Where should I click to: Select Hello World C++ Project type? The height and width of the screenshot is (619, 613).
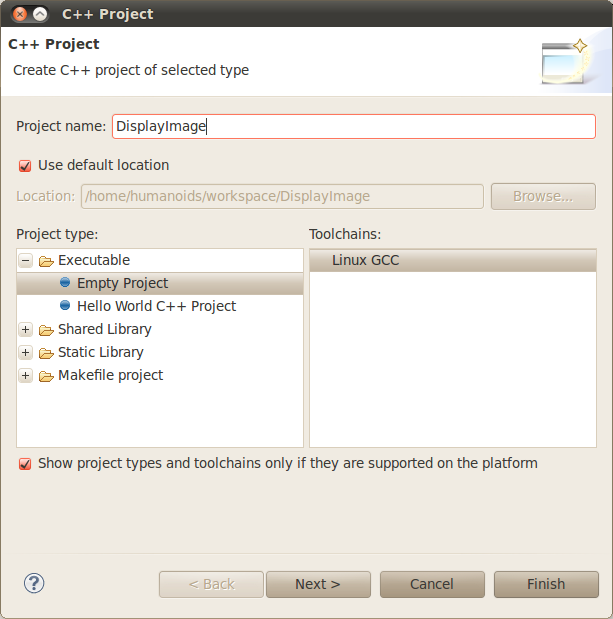pyautogui.click(x=156, y=306)
